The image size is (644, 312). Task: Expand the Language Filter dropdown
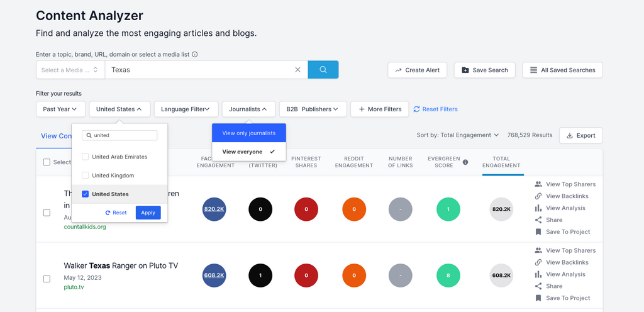click(186, 109)
